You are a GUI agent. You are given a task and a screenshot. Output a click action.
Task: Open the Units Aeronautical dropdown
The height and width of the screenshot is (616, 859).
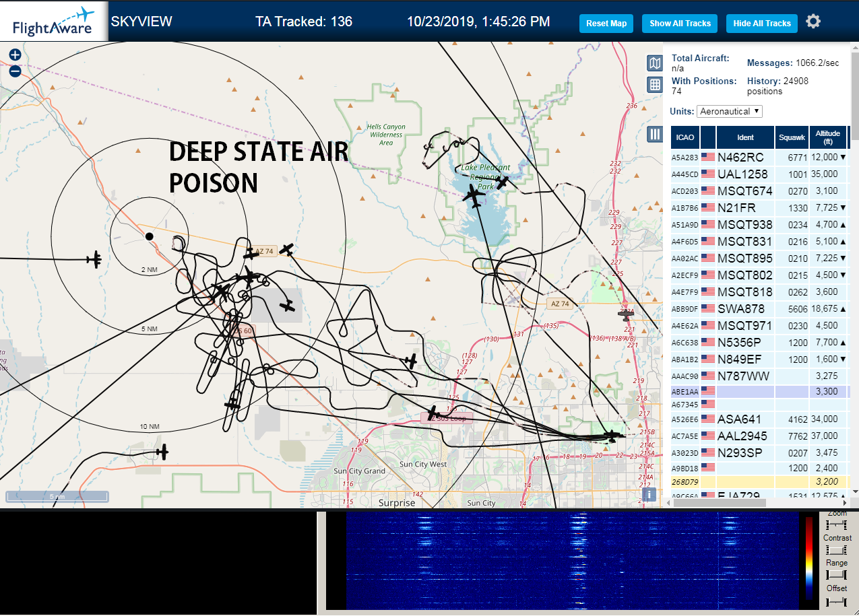tap(730, 111)
